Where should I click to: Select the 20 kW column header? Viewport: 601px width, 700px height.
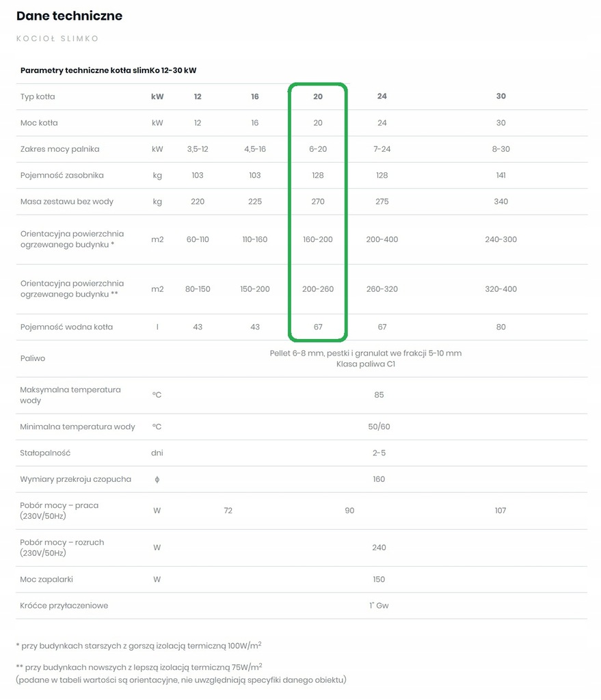(318, 96)
